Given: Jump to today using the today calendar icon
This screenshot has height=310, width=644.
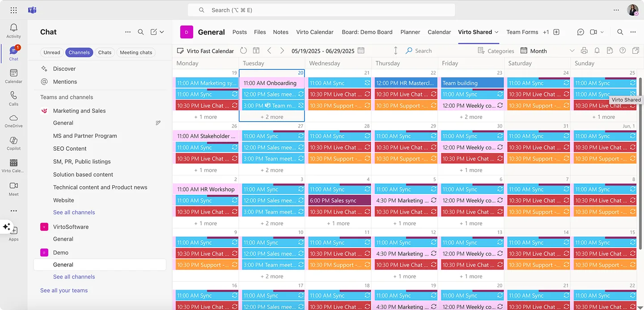Looking at the screenshot, I should coord(255,51).
